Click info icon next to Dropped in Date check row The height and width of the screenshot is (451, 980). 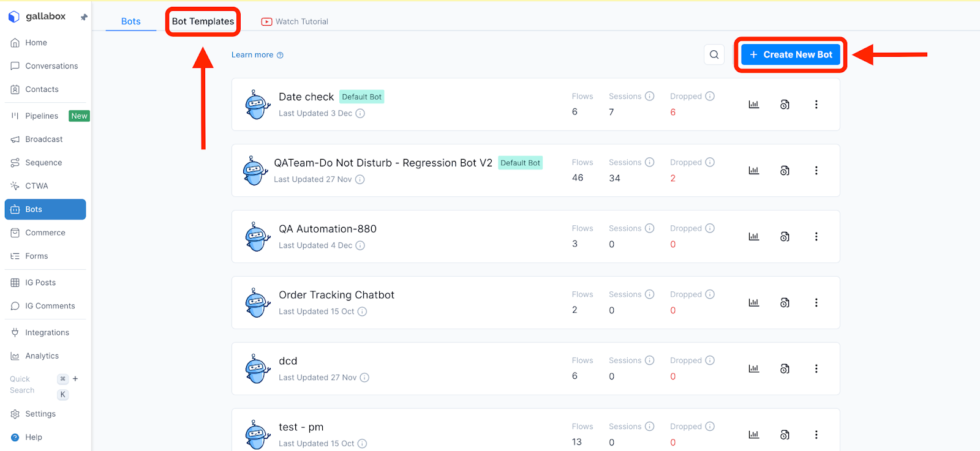click(710, 96)
